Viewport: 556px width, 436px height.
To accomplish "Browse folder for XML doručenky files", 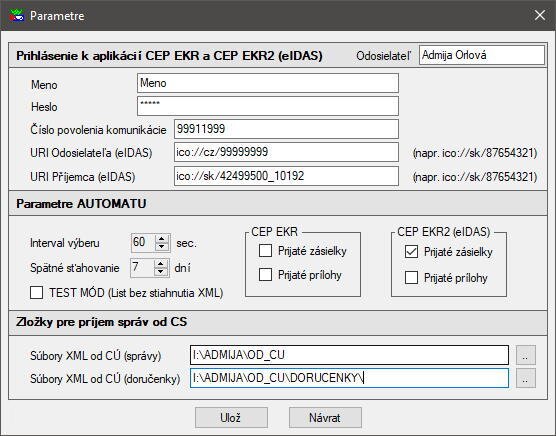I will click(526, 378).
